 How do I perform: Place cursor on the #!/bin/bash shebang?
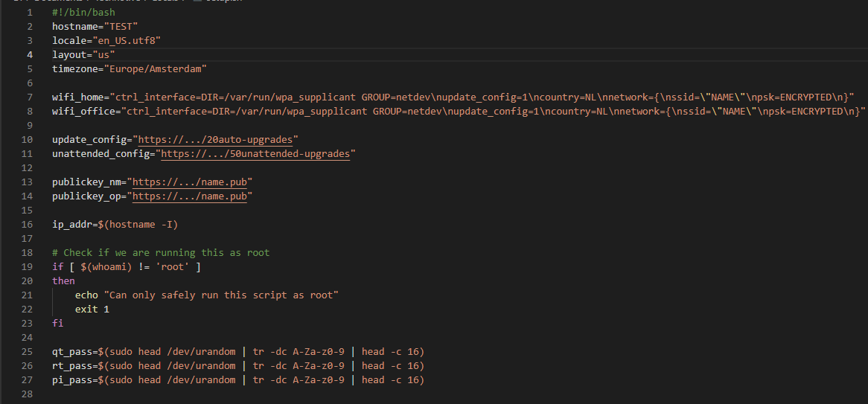coord(83,12)
